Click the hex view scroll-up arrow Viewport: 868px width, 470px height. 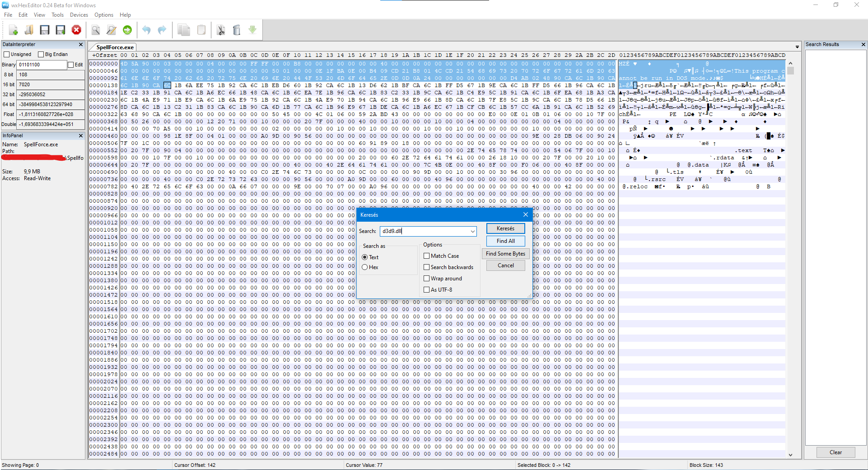(x=790, y=63)
